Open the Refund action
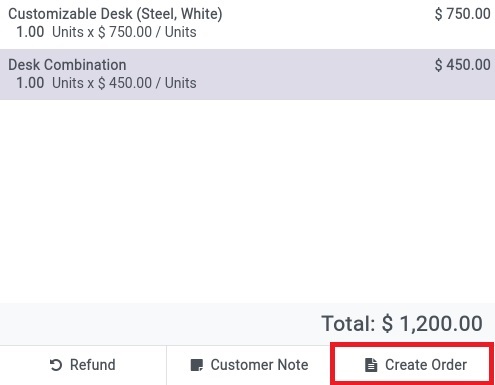This screenshot has width=495, height=385. (83, 365)
